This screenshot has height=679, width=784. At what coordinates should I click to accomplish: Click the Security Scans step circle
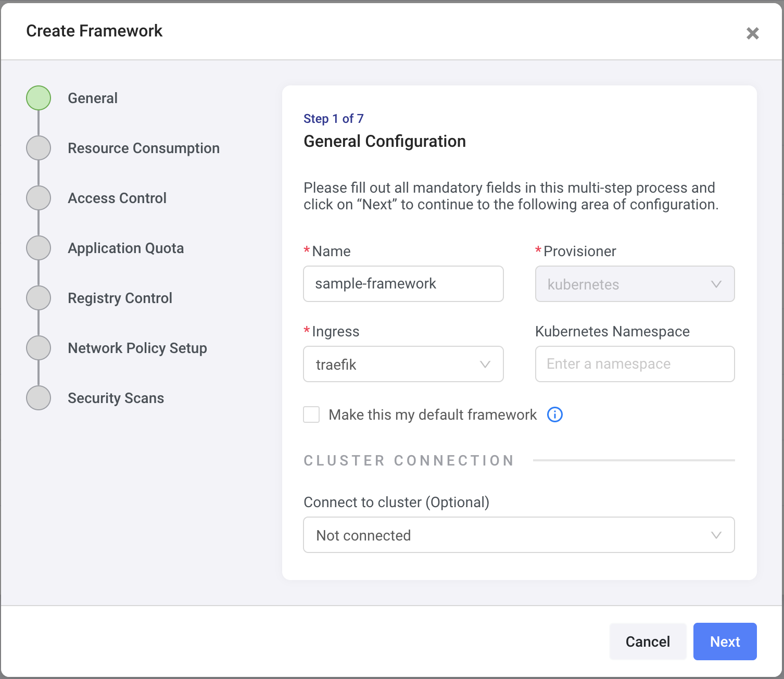(39, 398)
